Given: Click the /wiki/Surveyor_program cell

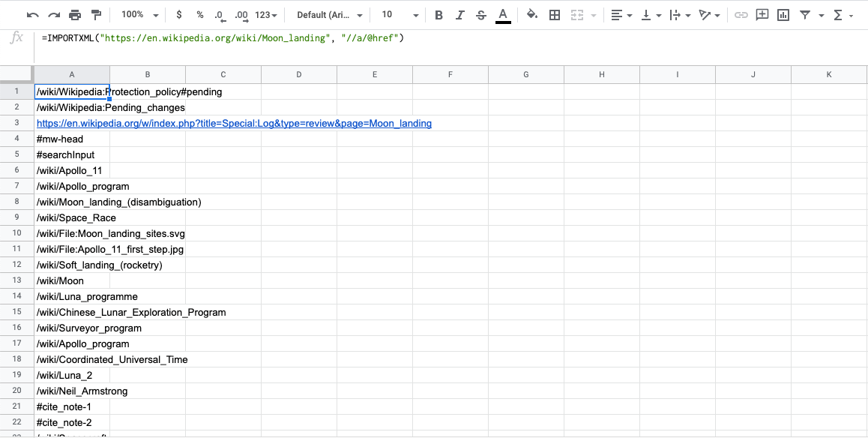Looking at the screenshot, I should tap(72, 328).
